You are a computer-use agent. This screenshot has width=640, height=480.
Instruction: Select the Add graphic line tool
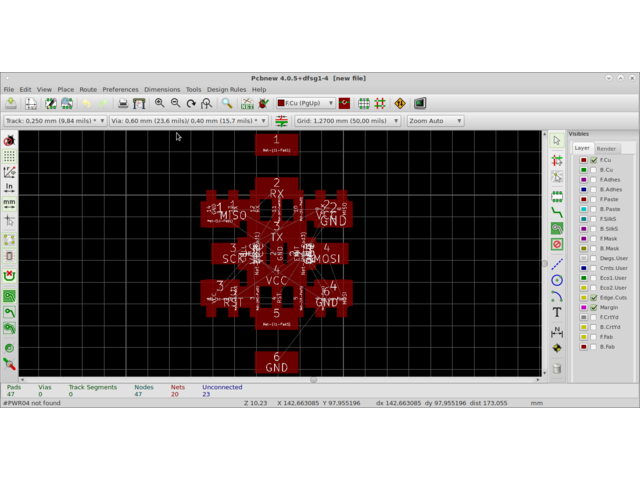click(557, 264)
